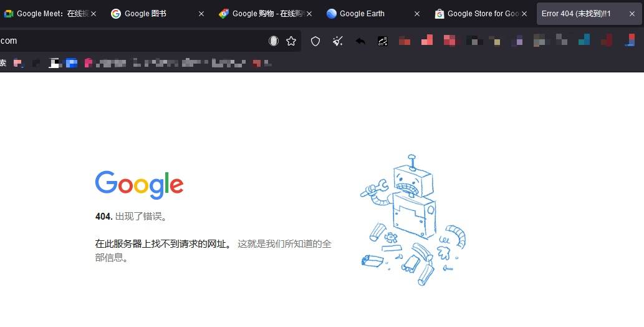
Task: Click the broom cleaner extension icon
Action: [338, 41]
